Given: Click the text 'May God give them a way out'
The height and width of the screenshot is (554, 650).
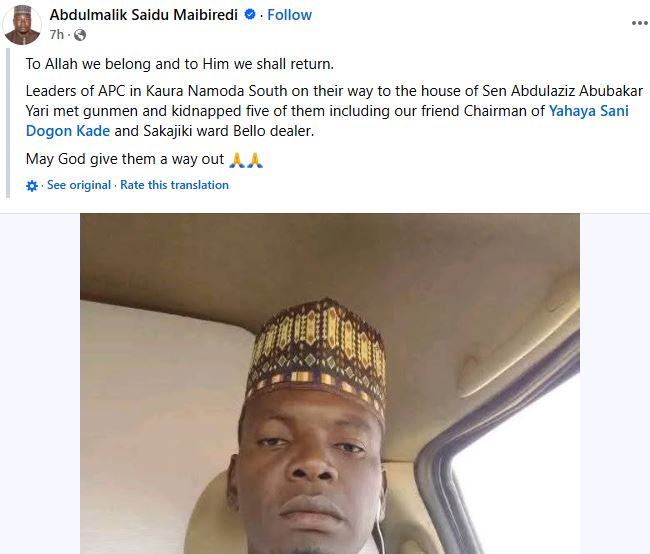Looking at the screenshot, I should (x=125, y=159).
